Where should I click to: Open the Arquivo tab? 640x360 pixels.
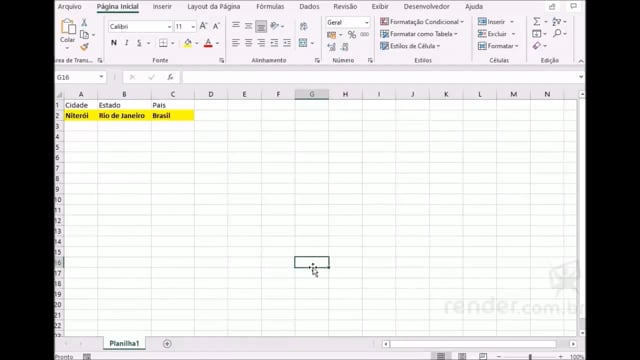click(69, 7)
